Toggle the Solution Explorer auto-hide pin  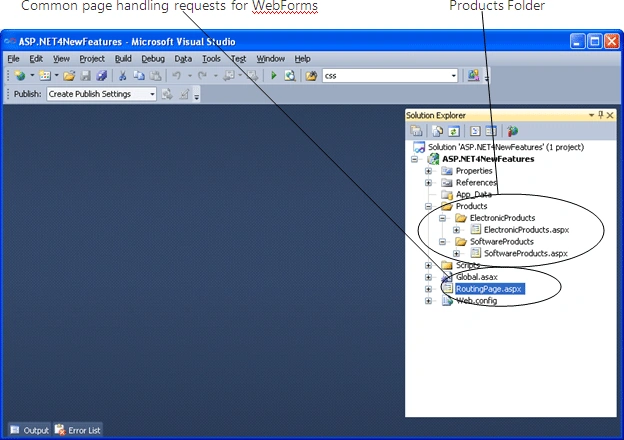pos(601,115)
